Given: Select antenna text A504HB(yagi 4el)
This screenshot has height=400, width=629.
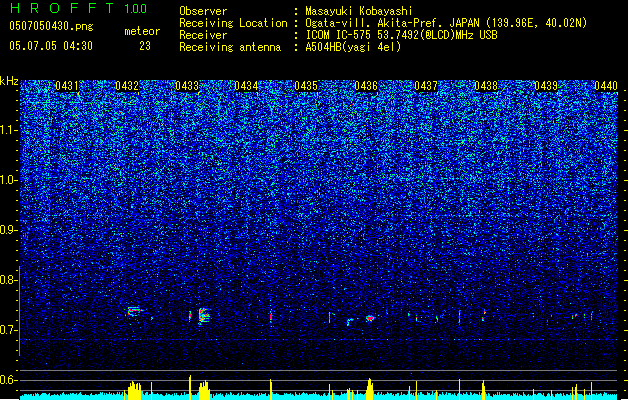Looking at the screenshot, I should tap(353, 47).
